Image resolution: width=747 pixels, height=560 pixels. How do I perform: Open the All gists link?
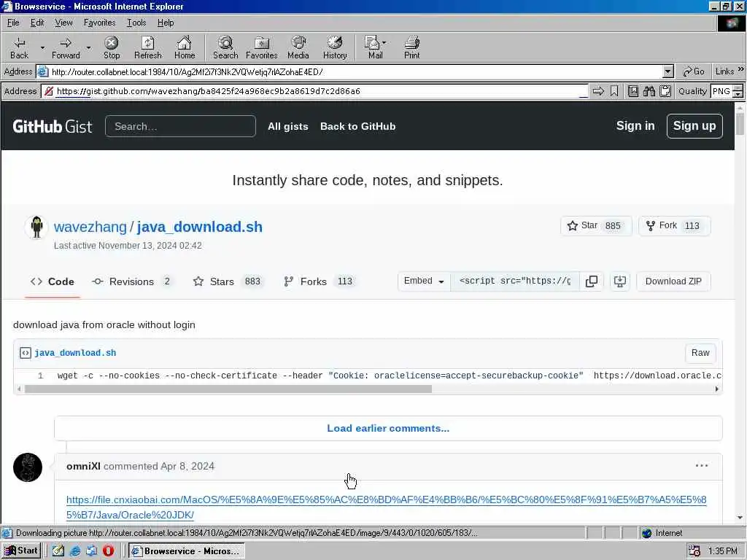pos(287,126)
